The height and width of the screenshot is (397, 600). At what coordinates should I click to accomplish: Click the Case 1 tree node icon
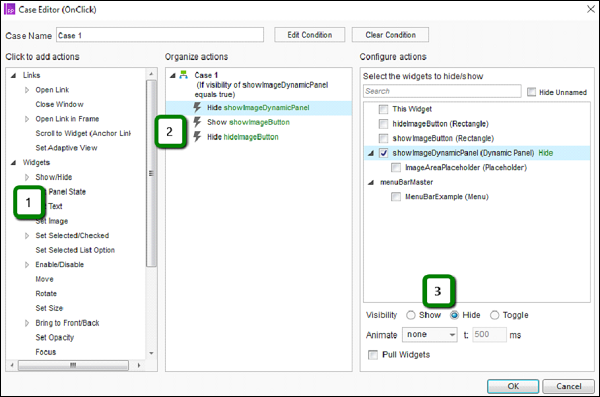[184, 75]
